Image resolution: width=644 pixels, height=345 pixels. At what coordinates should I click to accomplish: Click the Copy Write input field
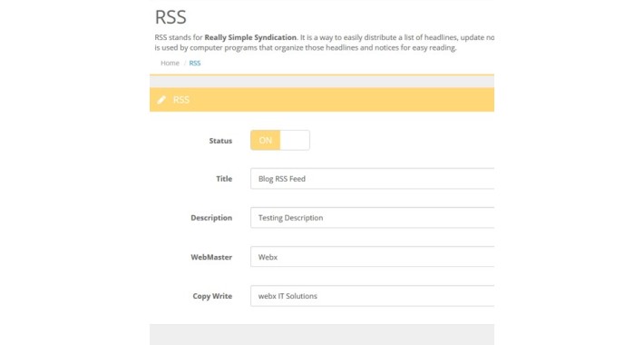(x=372, y=296)
